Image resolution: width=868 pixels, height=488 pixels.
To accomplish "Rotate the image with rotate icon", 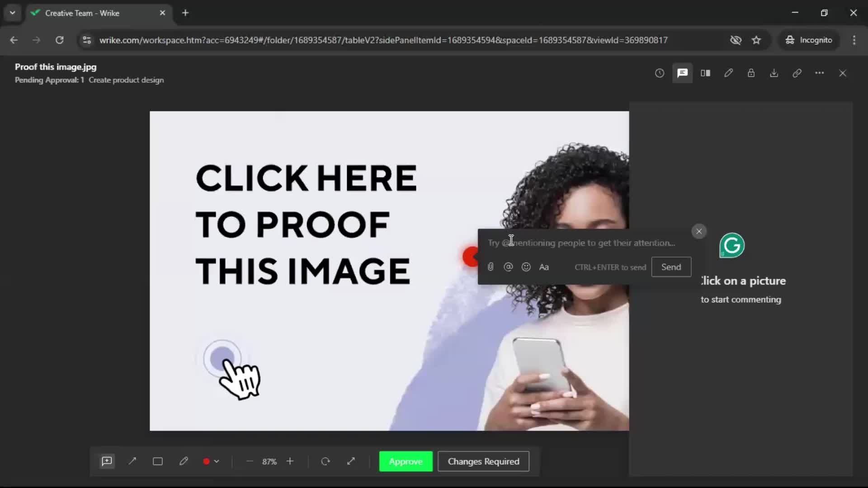I will (325, 461).
